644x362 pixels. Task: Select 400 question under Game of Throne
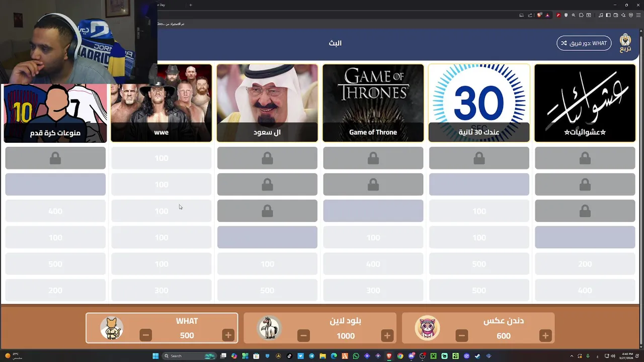[x=373, y=264]
